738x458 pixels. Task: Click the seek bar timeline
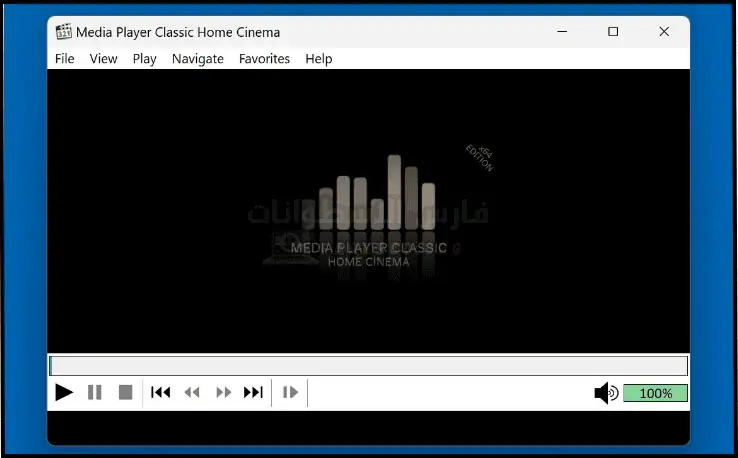[x=368, y=366]
